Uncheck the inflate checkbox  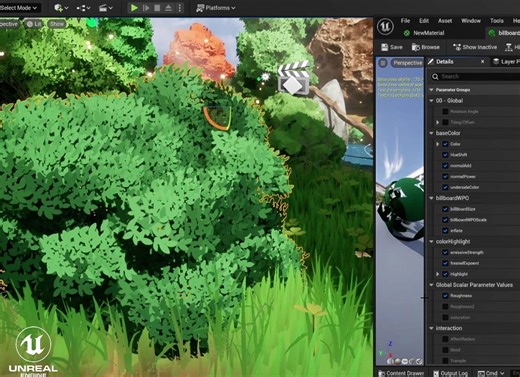click(x=445, y=231)
